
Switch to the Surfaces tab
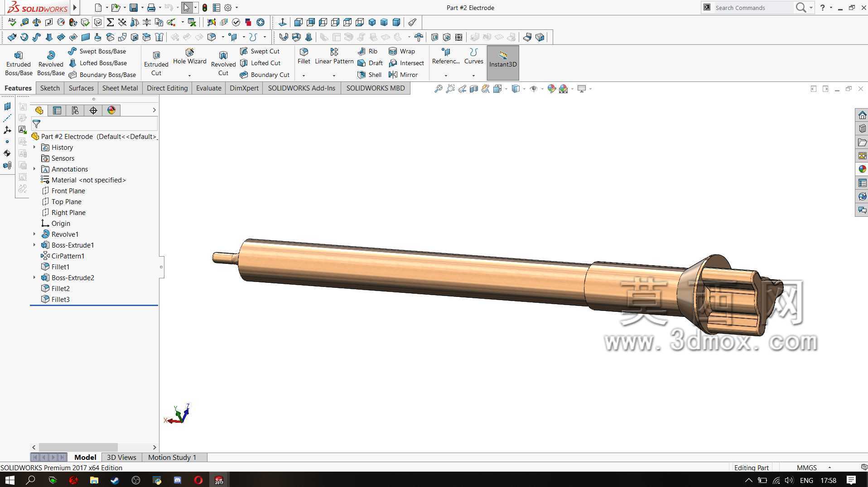81,88
